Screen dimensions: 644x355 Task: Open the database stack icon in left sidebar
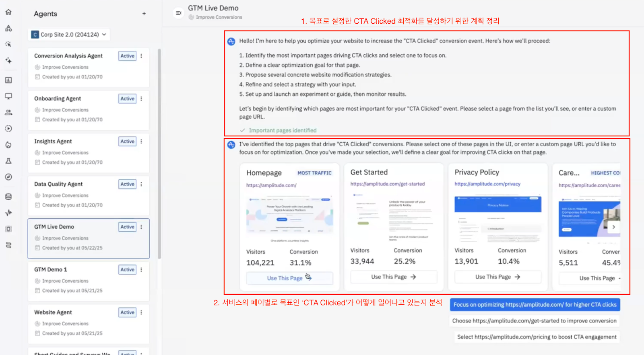pos(8,197)
